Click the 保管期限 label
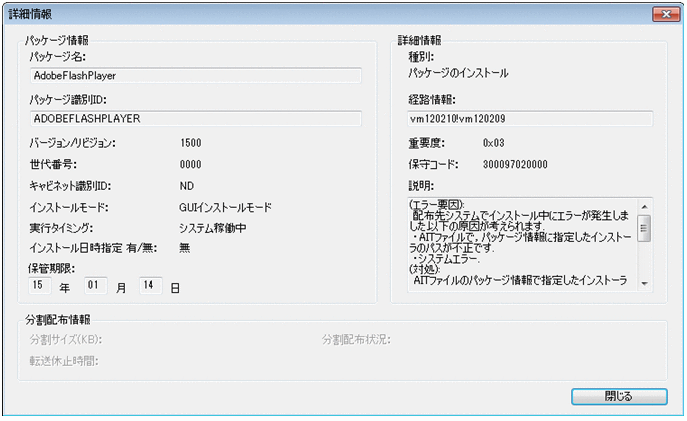Viewport: 687px width, 421px height. coord(52,269)
